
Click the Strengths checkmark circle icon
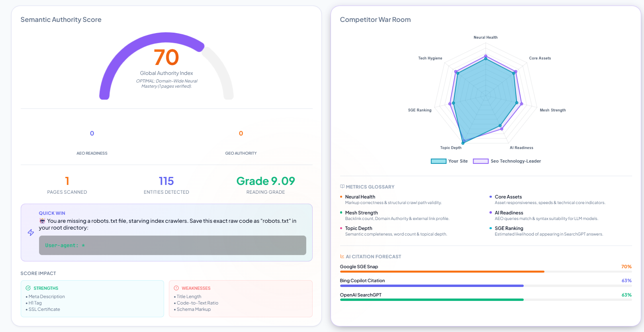click(28, 288)
